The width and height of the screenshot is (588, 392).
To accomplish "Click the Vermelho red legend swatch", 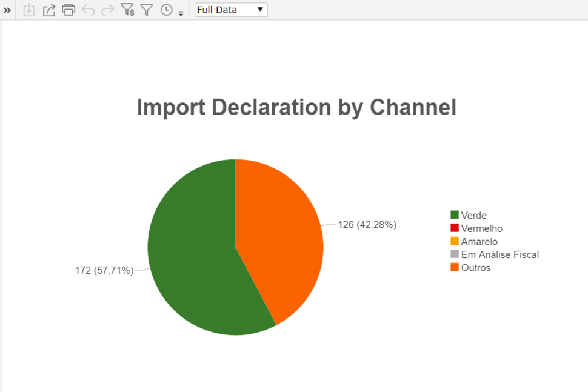I will pos(455,228).
